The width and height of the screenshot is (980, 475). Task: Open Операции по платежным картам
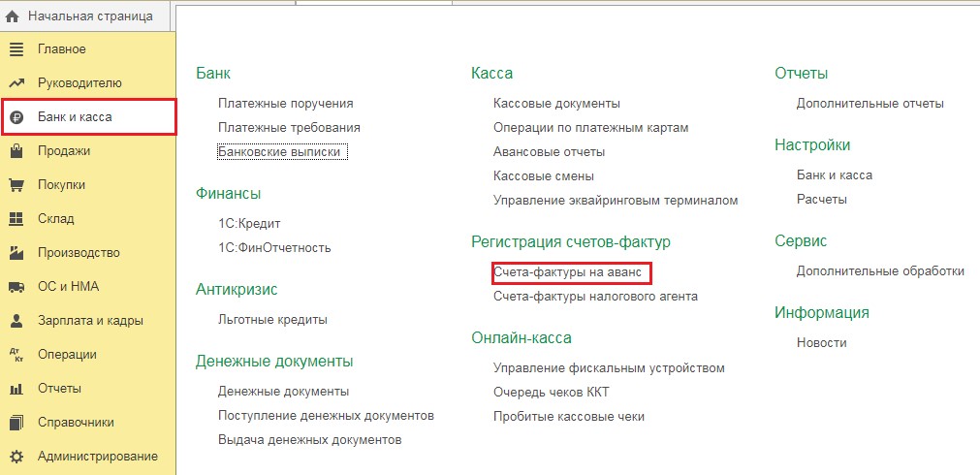(590, 128)
